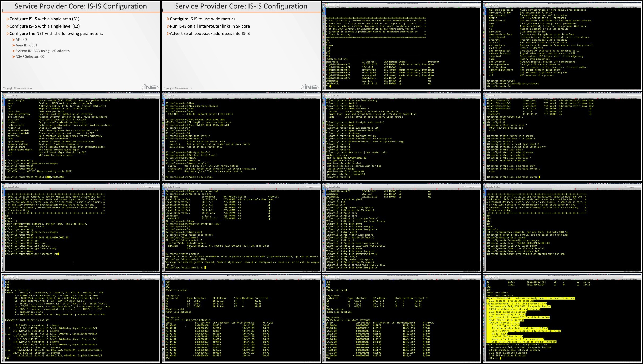Click the '%IS-IS: Invalid NET length' error line
The width and height of the screenshot is (643, 364).
(x=198, y=122)
